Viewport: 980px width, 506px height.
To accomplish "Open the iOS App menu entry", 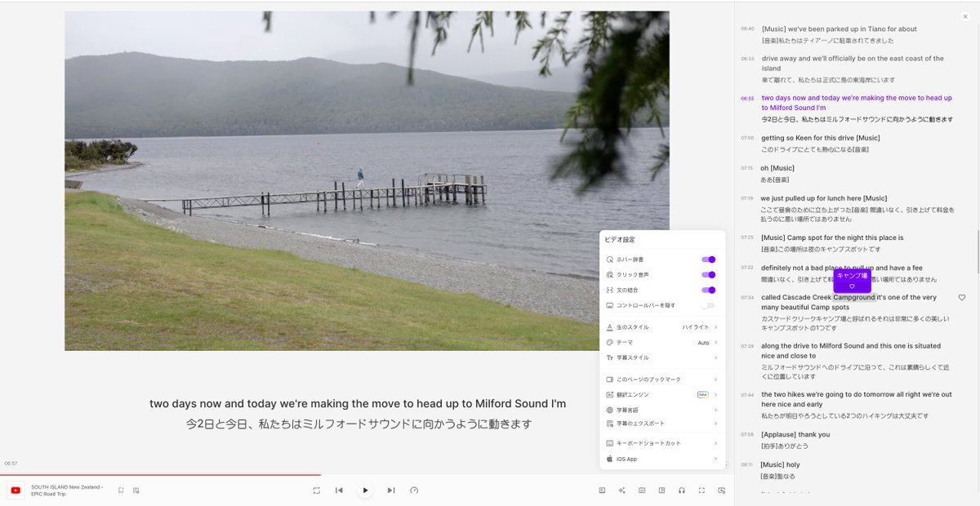I will click(x=662, y=459).
